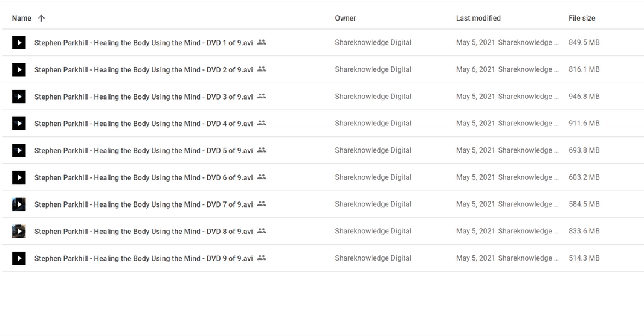Click the shared people icon beside DVD 9

(x=262, y=258)
